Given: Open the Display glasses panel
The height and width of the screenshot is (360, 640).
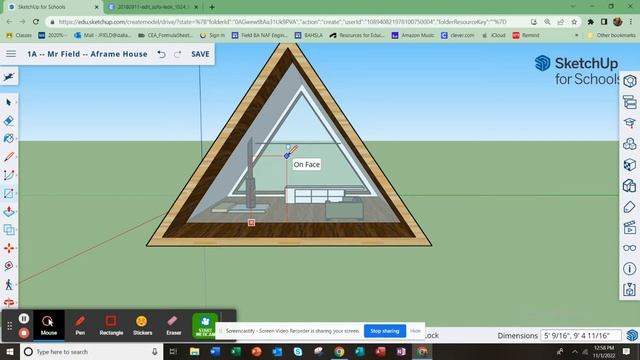Looking at the screenshot, I should click(x=629, y=248).
